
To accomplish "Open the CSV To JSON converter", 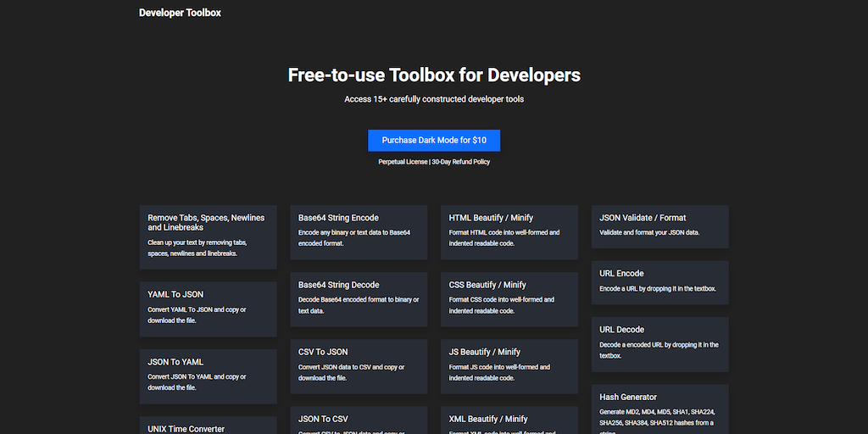I will pyautogui.click(x=359, y=364).
